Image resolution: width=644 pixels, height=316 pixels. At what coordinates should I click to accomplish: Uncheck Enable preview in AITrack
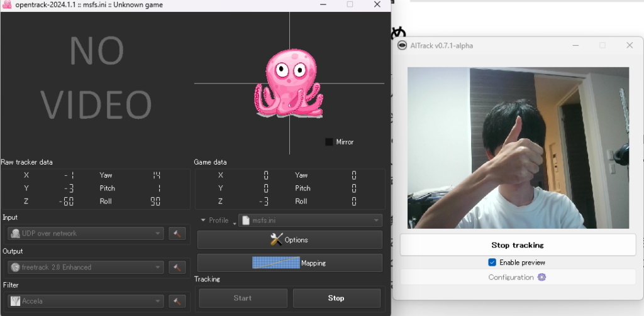[x=492, y=263]
